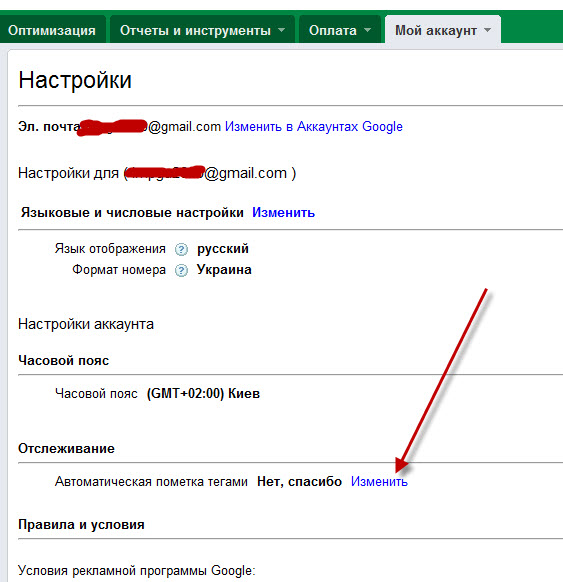Expand the Оплата dropdown arrow
The height and width of the screenshot is (582, 563).
point(367,30)
